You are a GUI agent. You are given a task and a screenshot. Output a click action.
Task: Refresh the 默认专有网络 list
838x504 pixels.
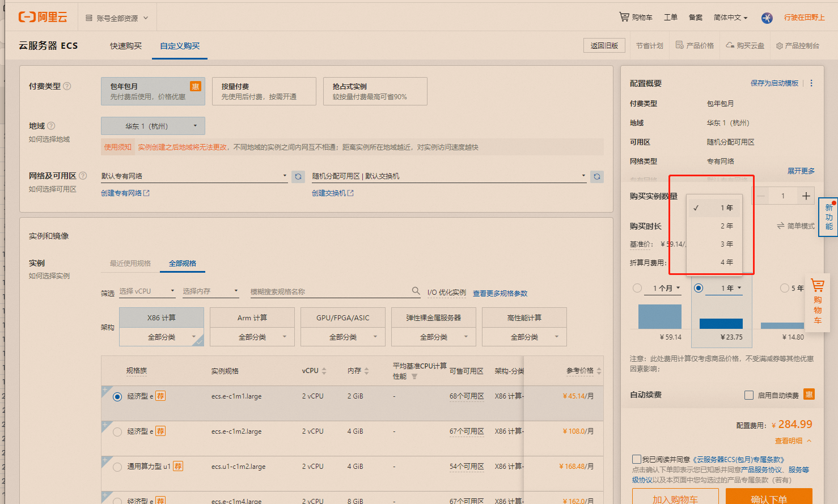[298, 177]
